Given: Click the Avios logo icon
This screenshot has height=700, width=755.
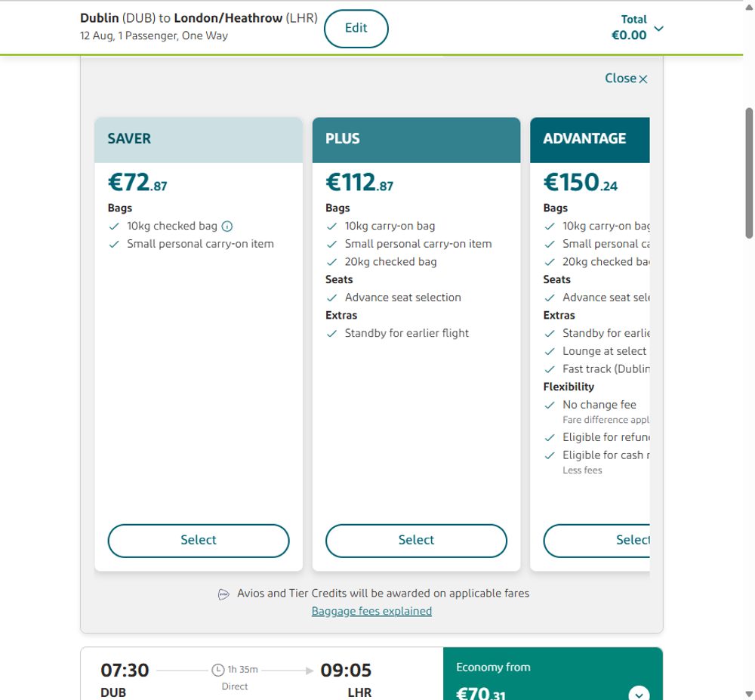Looking at the screenshot, I should click(x=223, y=594).
